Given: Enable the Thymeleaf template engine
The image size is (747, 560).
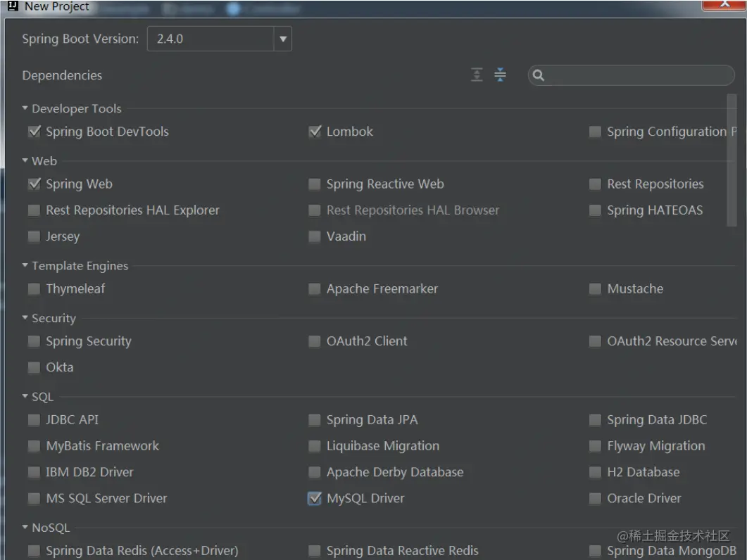Looking at the screenshot, I should tap(34, 289).
